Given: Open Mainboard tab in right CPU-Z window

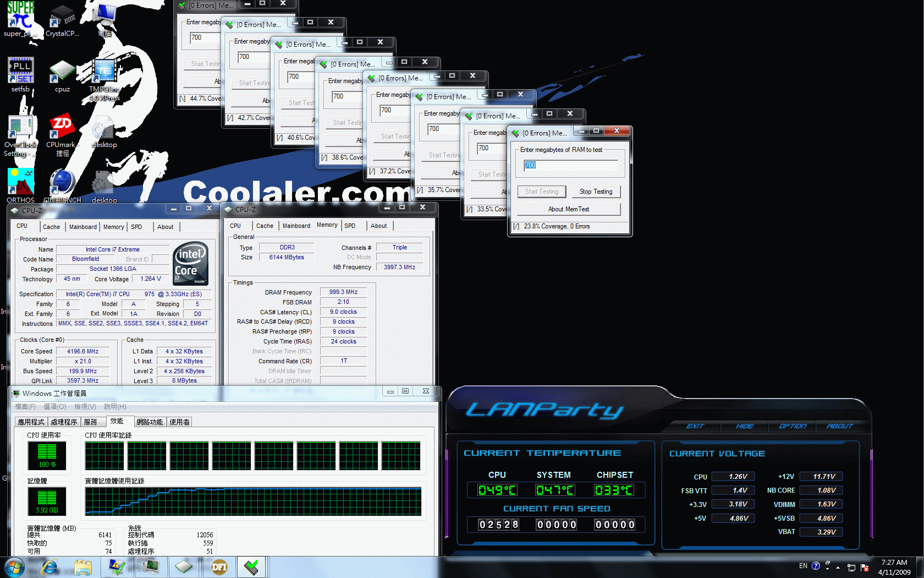Looking at the screenshot, I should [296, 226].
